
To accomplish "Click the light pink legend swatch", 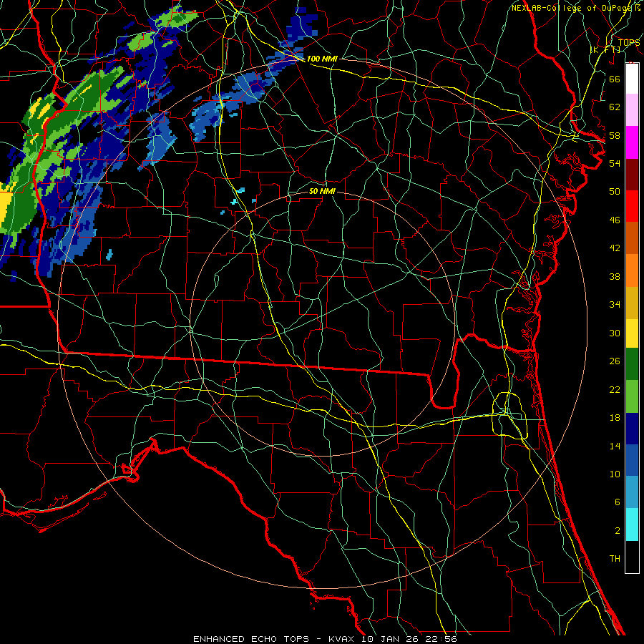I will (x=632, y=109).
